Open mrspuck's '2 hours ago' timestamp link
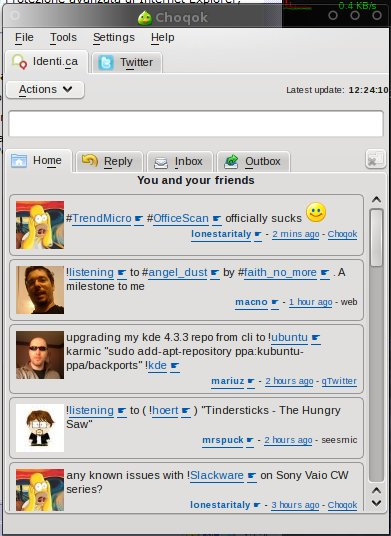 [x=288, y=440]
